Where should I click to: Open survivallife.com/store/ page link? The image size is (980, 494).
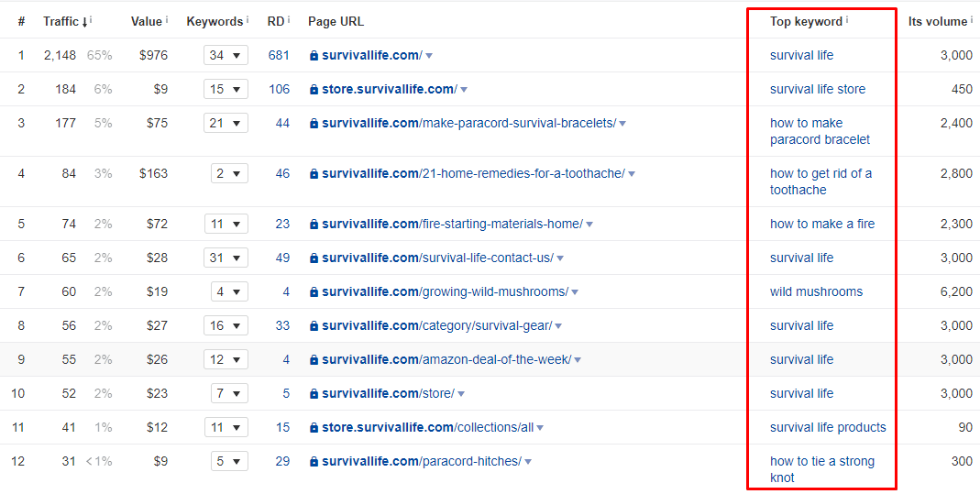[x=388, y=393]
